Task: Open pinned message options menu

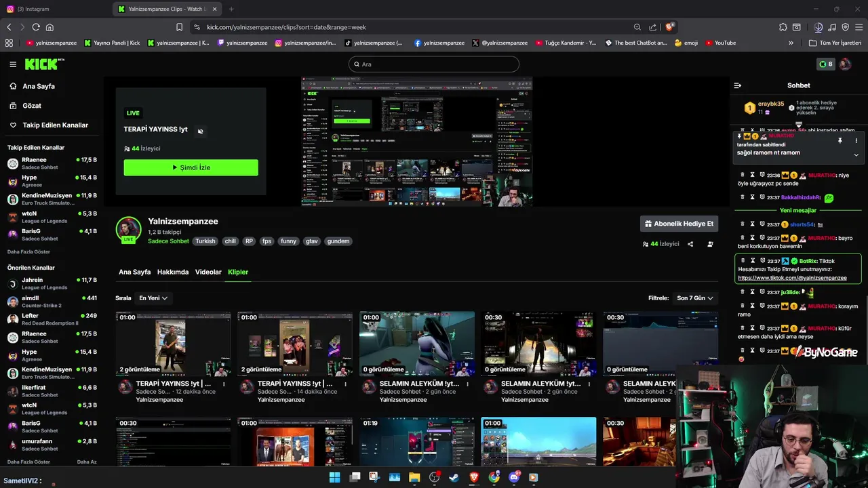Action: pyautogui.click(x=856, y=141)
